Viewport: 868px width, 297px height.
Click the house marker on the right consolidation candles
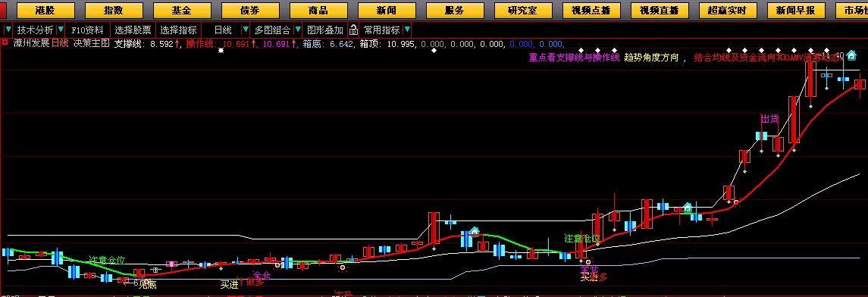[688, 207]
